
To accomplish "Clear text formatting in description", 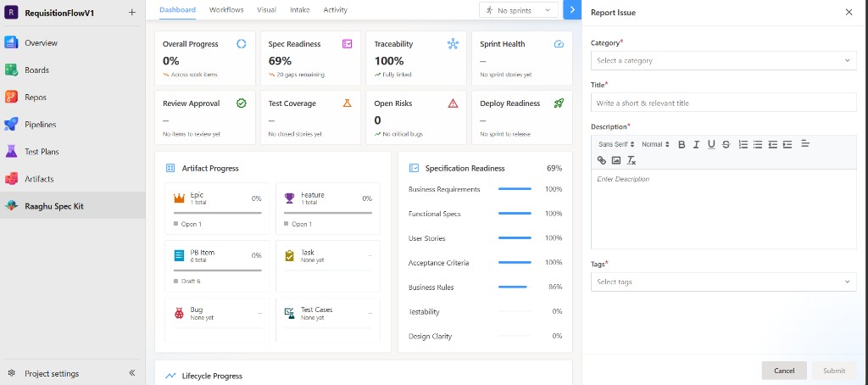I will click(x=631, y=160).
